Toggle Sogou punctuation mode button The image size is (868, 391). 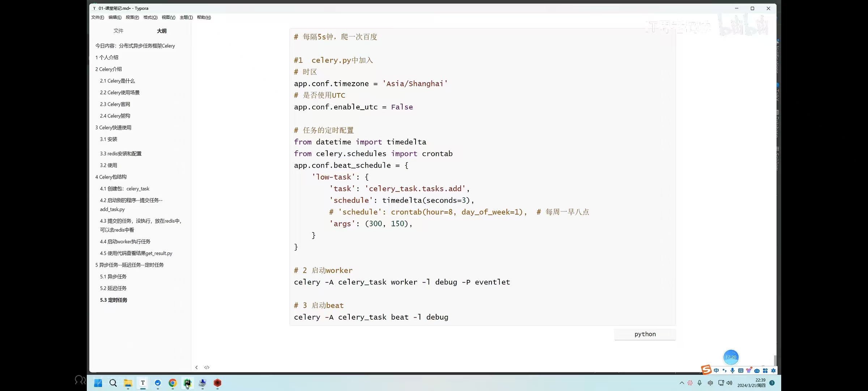[724, 370]
